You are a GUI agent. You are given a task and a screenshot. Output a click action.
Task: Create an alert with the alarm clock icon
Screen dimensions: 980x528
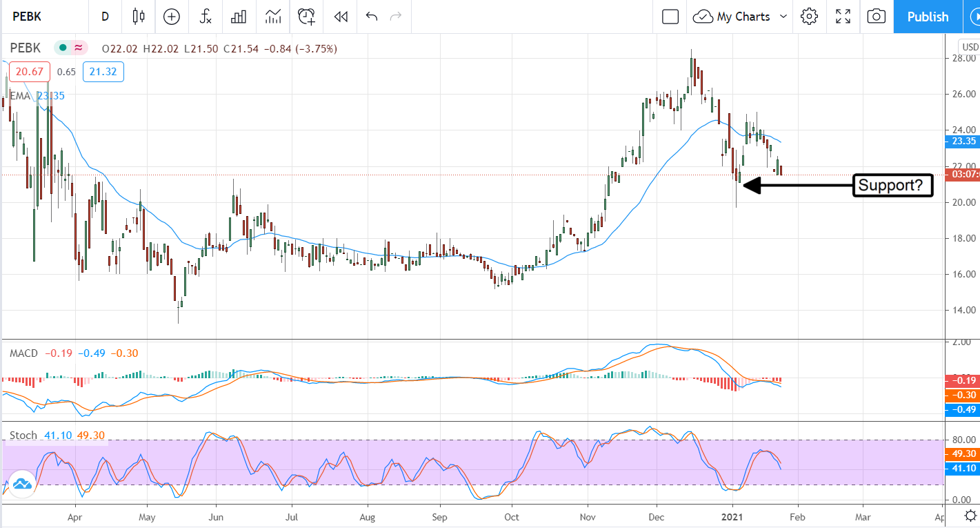[306, 17]
